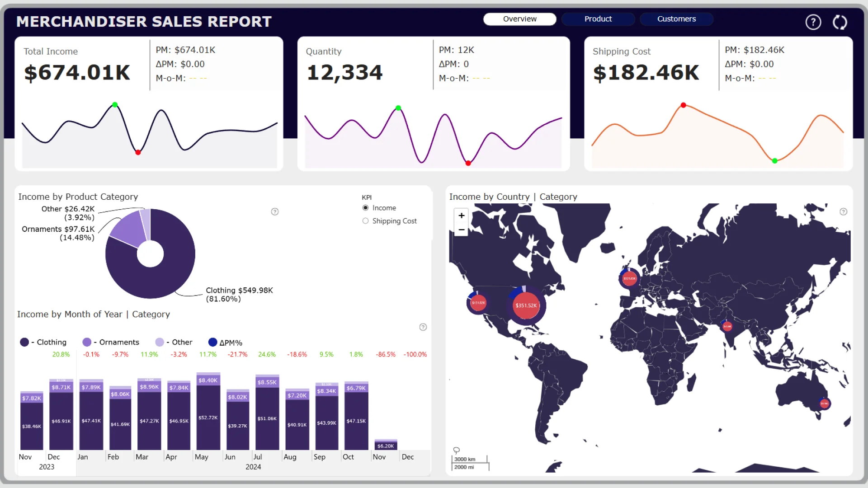Click the $51.06K July clothing bar segment
This screenshot has height=488, width=868.
point(267,418)
